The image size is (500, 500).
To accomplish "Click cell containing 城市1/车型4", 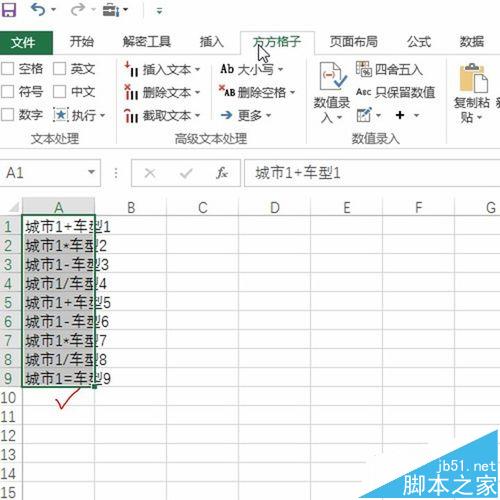I will coord(59,284).
